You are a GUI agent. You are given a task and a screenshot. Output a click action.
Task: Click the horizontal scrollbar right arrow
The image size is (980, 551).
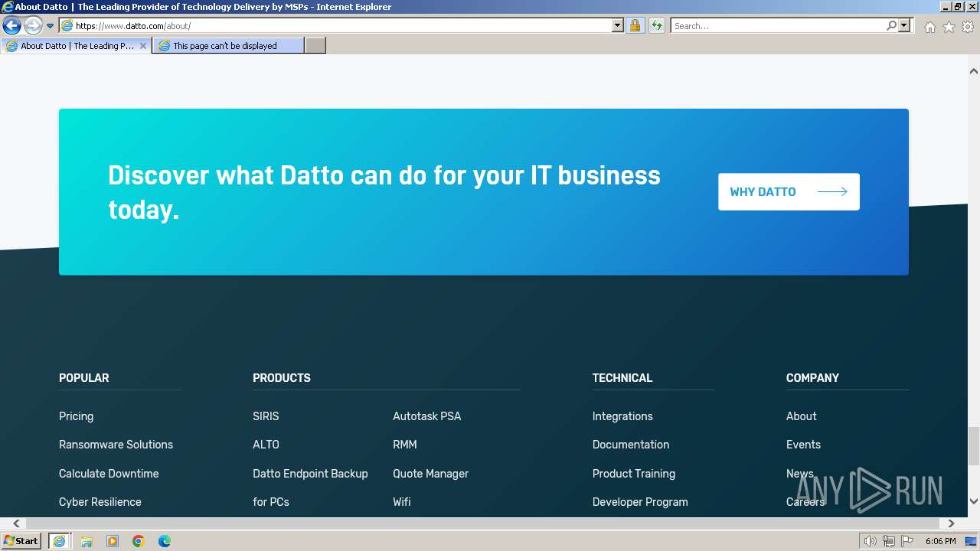tap(951, 523)
